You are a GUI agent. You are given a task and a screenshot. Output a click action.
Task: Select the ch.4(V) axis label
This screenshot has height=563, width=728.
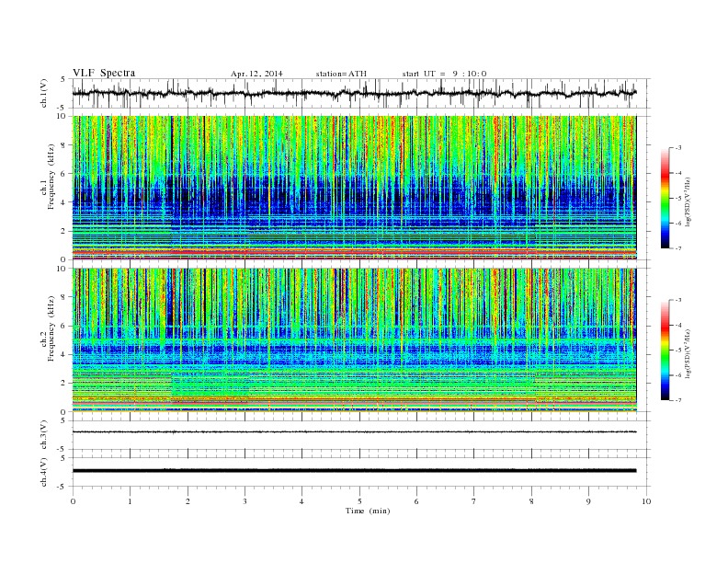44,472
